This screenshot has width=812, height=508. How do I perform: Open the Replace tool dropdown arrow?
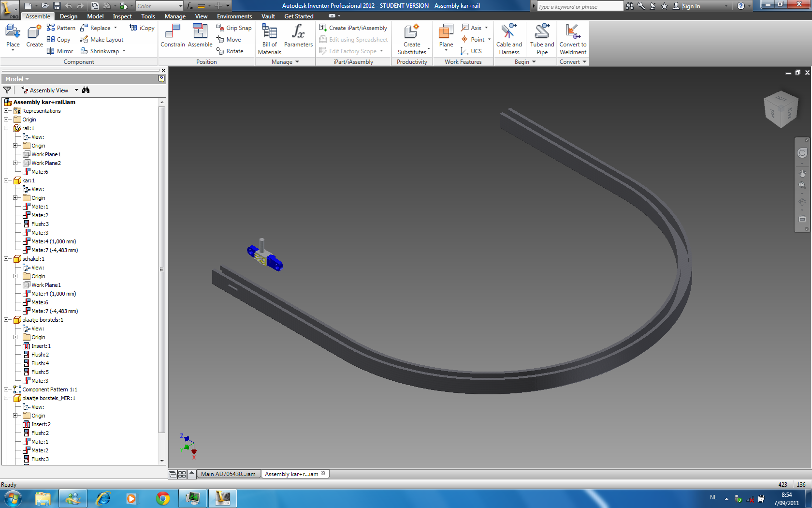point(116,28)
